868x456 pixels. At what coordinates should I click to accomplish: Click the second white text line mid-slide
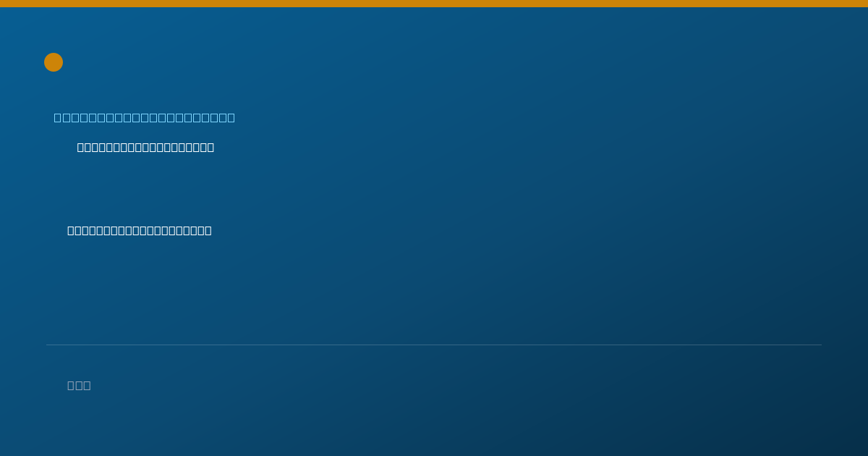click(x=140, y=230)
